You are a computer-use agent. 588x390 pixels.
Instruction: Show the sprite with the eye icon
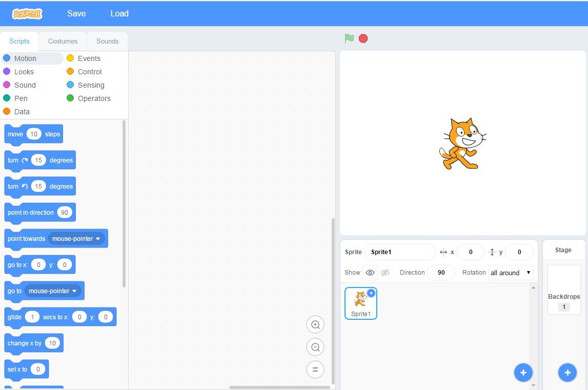tap(370, 273)
